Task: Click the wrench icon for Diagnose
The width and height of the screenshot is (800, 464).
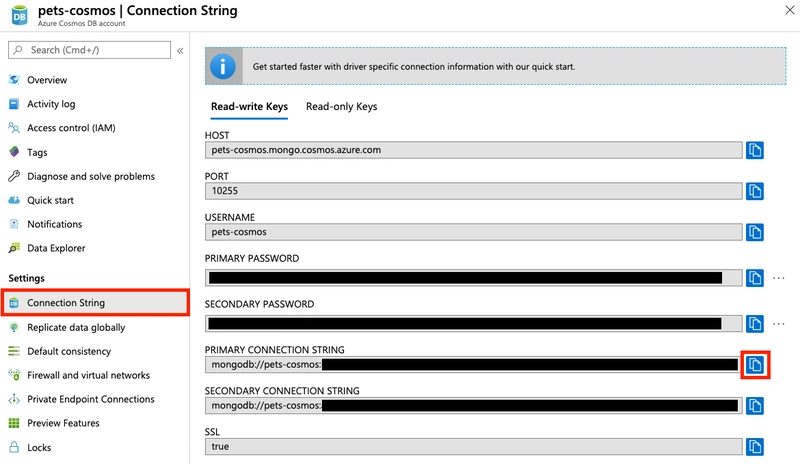Action: click(14, 176)
